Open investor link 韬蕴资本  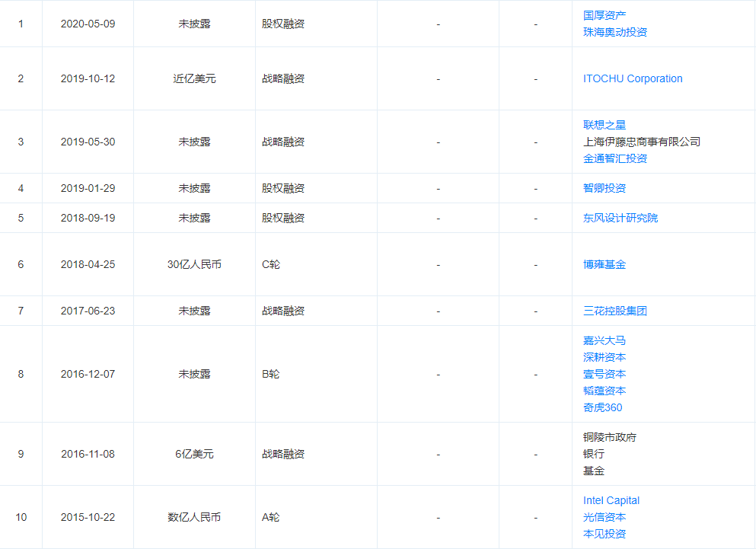604,391
